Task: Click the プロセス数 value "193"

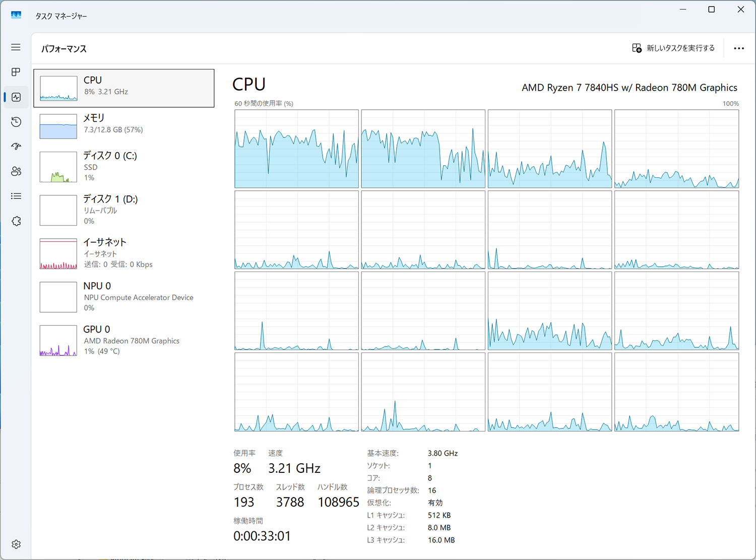Action: (x=244, y=502)
